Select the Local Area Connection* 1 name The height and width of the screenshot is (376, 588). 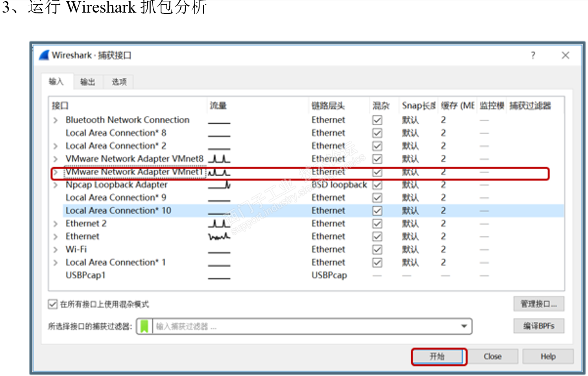pyautogui.click(x=116, y=263)
